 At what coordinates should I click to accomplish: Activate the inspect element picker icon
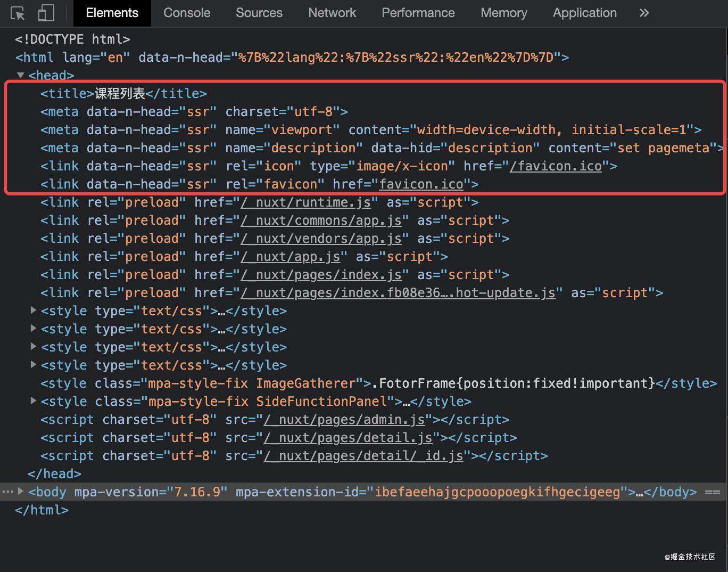click(x=18, y=13)
